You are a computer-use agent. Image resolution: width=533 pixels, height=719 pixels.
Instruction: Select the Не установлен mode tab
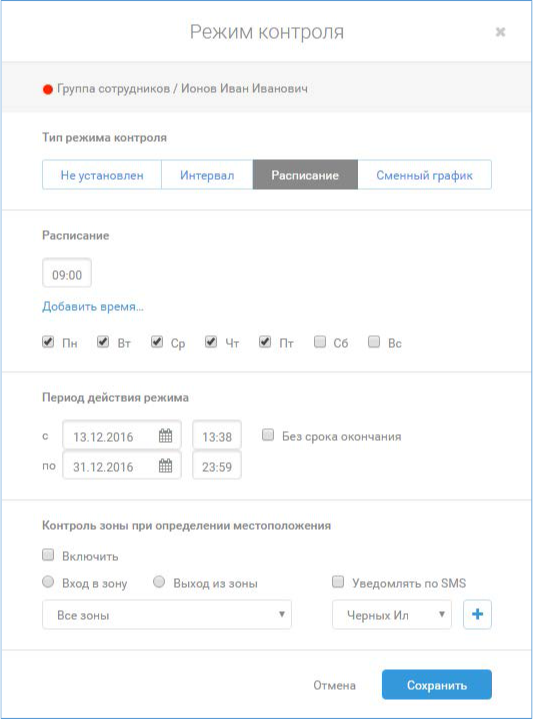(102, 175)
